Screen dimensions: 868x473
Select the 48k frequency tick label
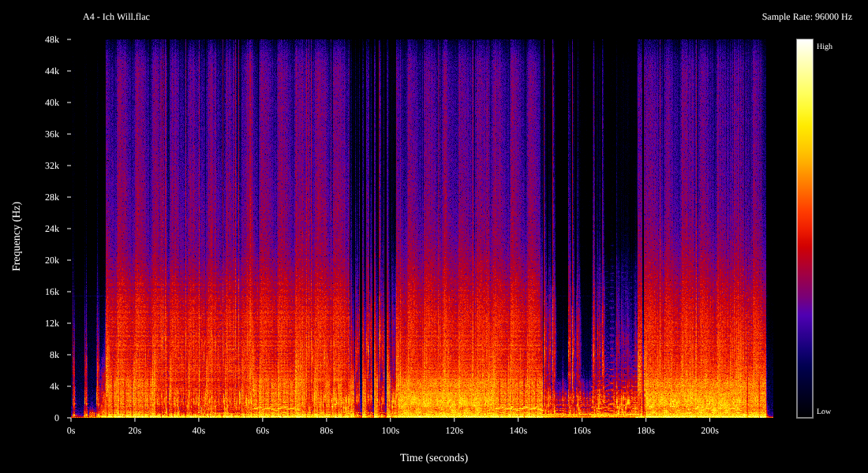(x=52, y=39)
